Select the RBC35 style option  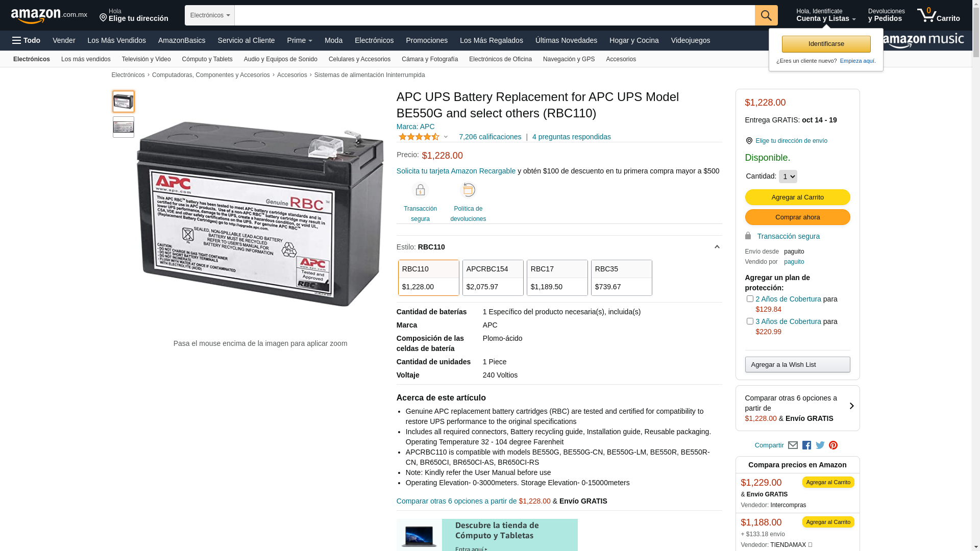621,278
